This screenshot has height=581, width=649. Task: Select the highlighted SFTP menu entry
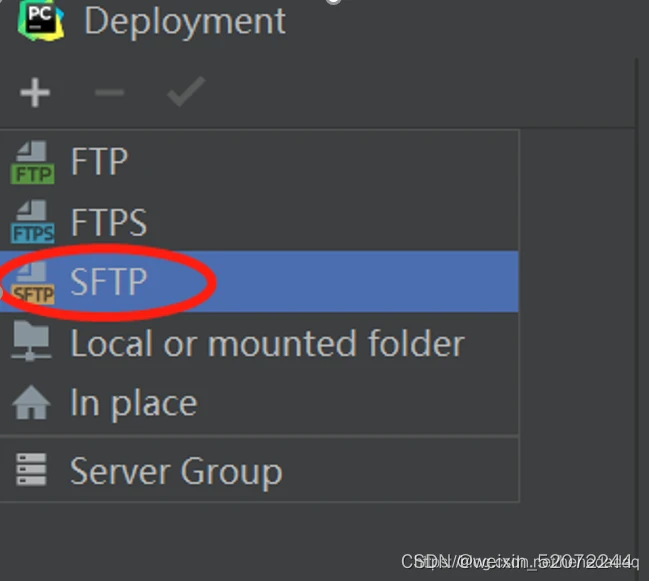coord(259,281)
